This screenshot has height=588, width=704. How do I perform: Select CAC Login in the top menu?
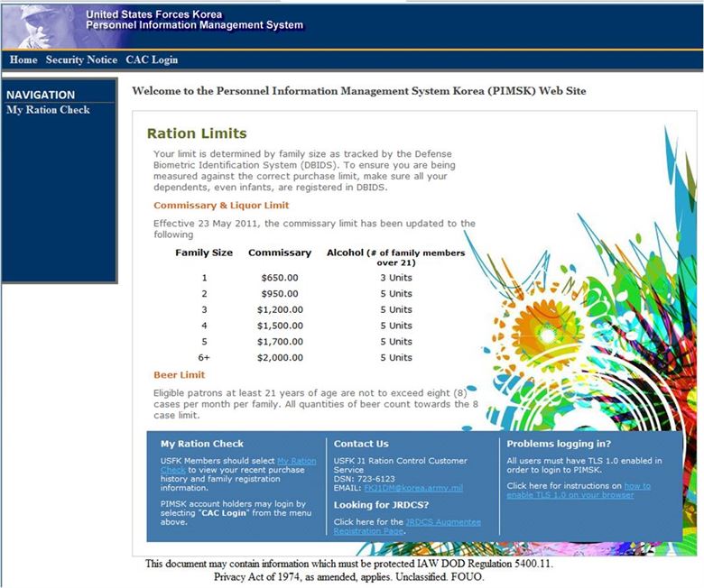coord(152,60)
